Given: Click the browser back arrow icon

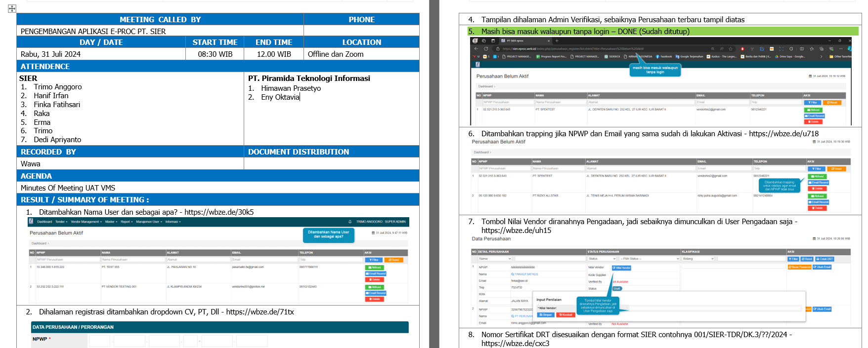Looking at the screenshot, I should (477, 49).
